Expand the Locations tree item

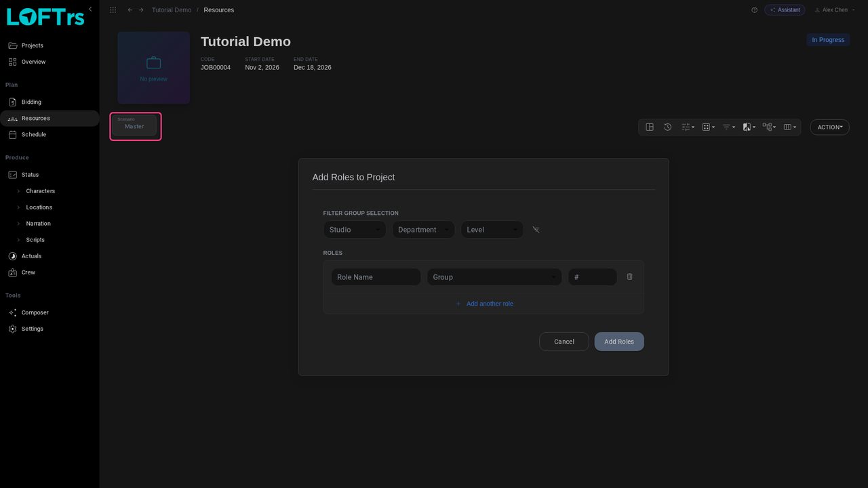pyautogui.click(x=19, y=207)
